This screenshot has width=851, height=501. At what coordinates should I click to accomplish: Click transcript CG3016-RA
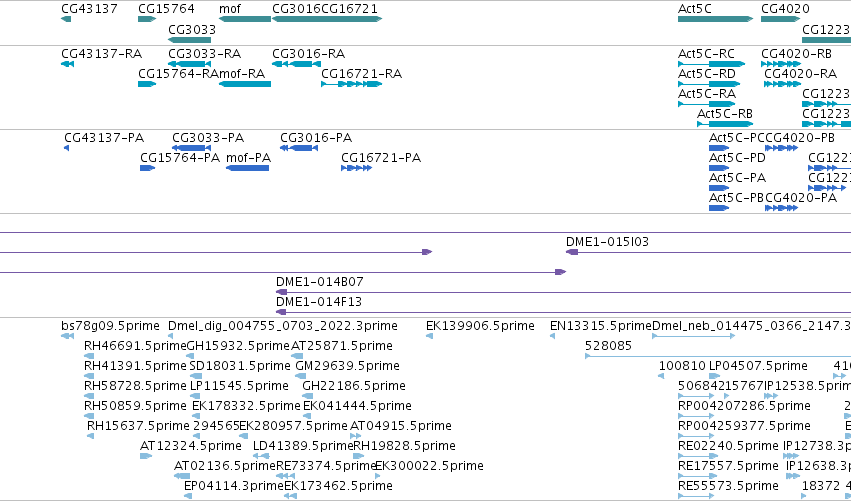click(x=296, y=64)
